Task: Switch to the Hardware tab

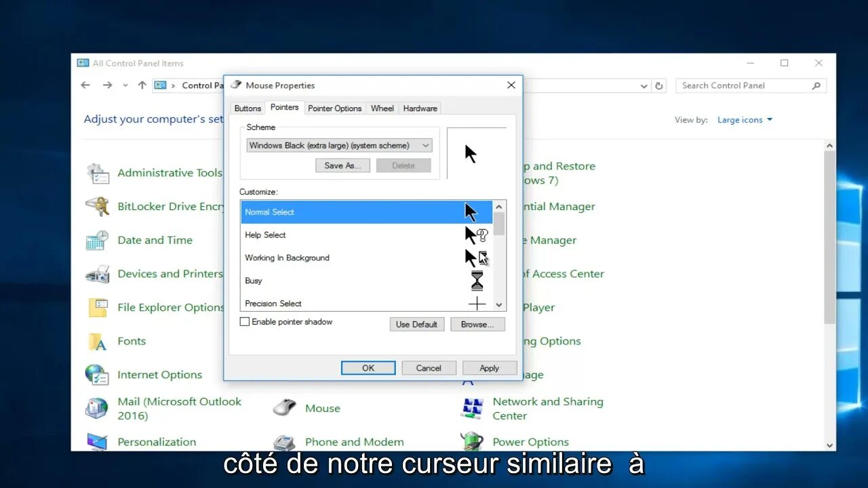Action: pyautogui.click(x=420, y=108)
